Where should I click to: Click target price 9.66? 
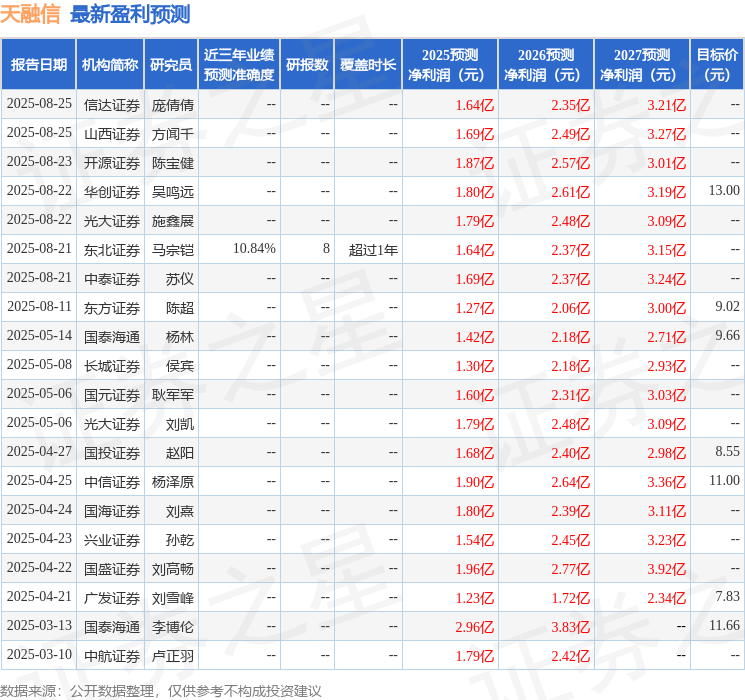coord(727,336)
